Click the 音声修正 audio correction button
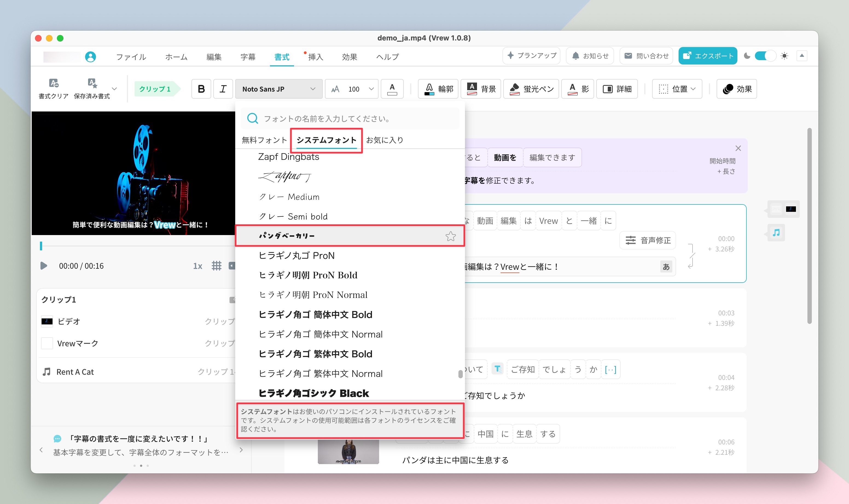This screenshot has height=504, width=849. tap(648, 241)
